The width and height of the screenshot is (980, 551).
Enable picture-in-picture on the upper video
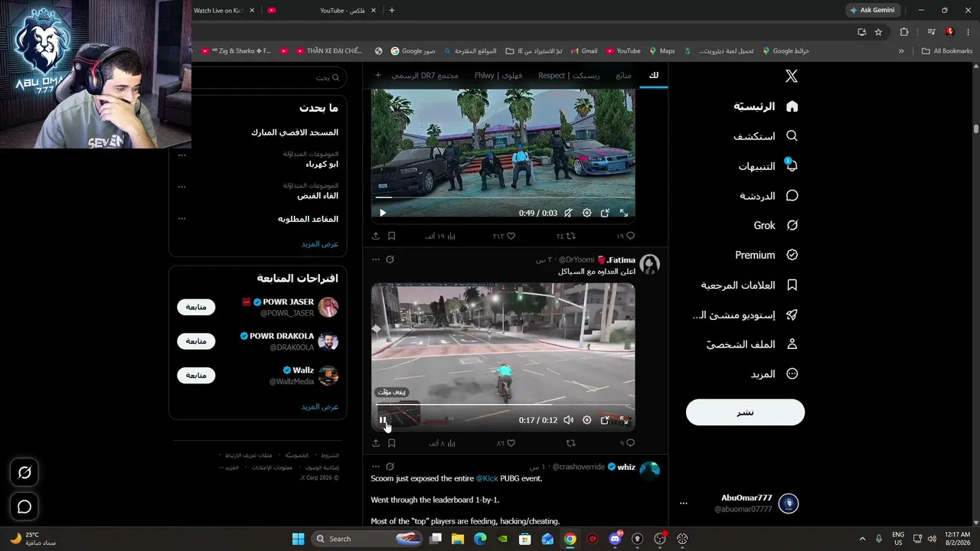pyautogui.click(x=605, y=213)
